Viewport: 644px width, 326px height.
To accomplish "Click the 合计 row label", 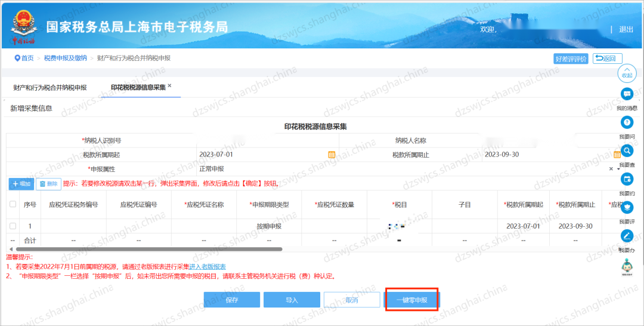I will 30,241.
